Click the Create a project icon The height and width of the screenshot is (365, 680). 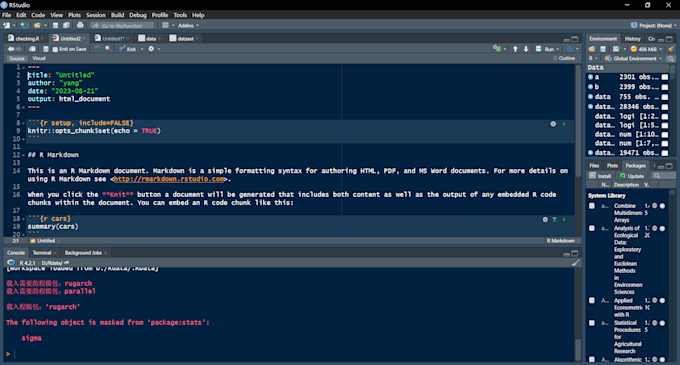click(x=24, y=26)
